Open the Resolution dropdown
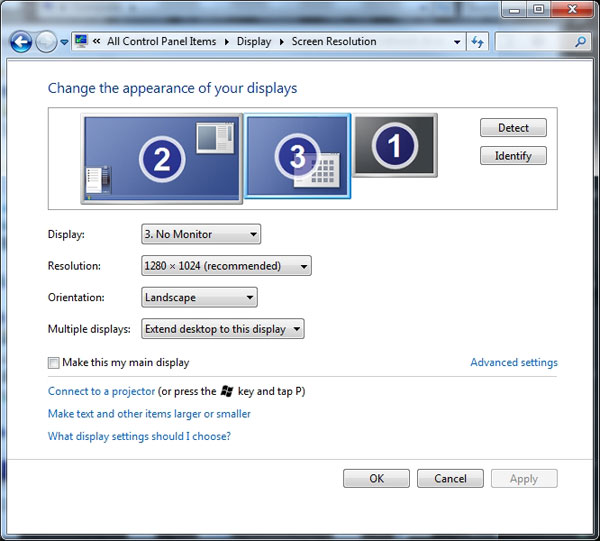The width and height of the screenshot is (600, 541). (x=226, y=266)
